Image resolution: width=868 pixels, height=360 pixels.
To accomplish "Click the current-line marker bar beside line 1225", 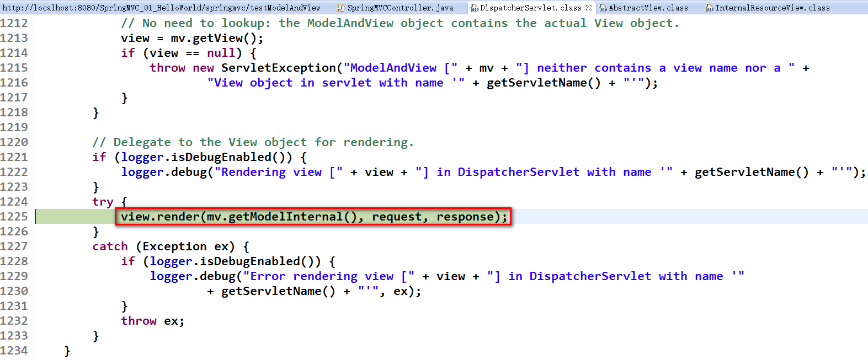I will click(x=35, y=217).
